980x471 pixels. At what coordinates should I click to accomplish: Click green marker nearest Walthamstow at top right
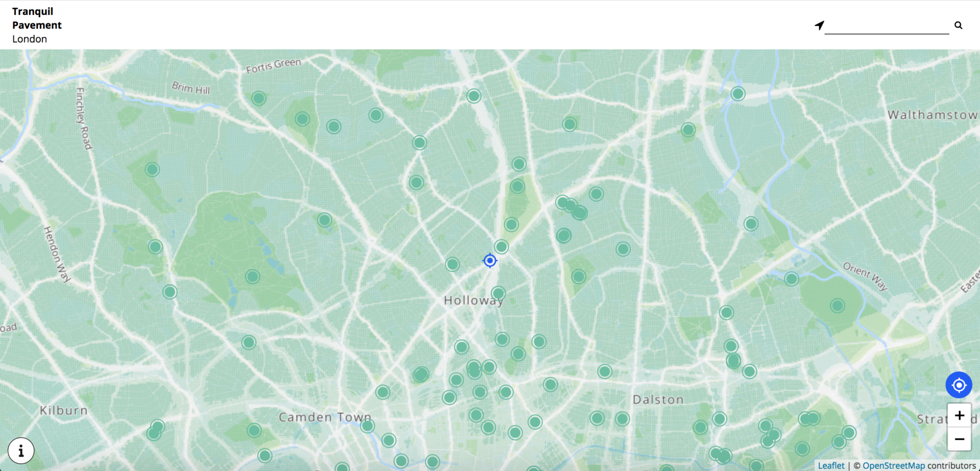[738, 94]
